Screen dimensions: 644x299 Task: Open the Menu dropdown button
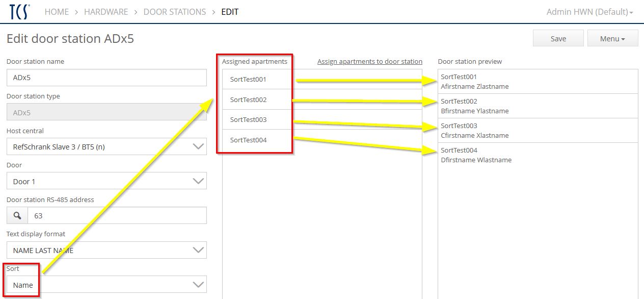[x=612, y=39]
